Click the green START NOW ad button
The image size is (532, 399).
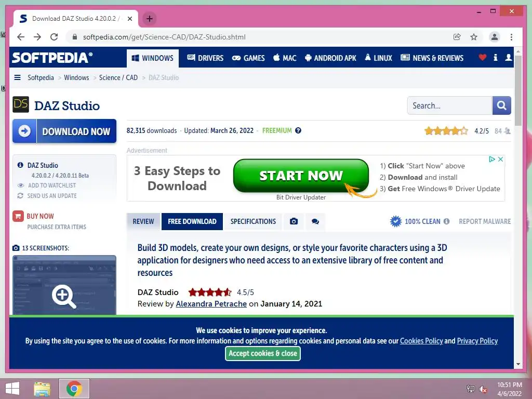301,176
